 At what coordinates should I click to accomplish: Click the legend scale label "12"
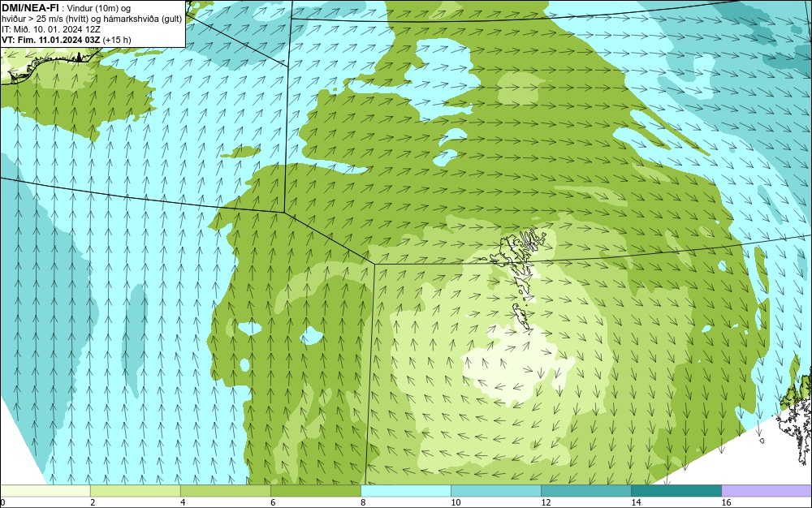pos(546,502)
